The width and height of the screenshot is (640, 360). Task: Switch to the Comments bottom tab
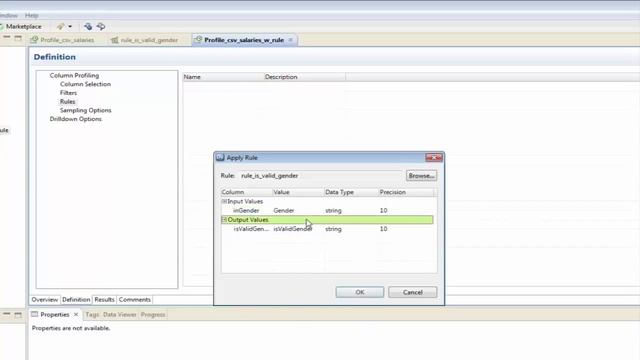coord(135,300)
